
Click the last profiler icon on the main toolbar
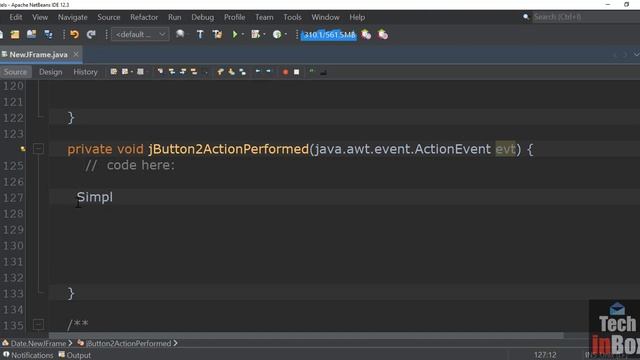point(383,35)
